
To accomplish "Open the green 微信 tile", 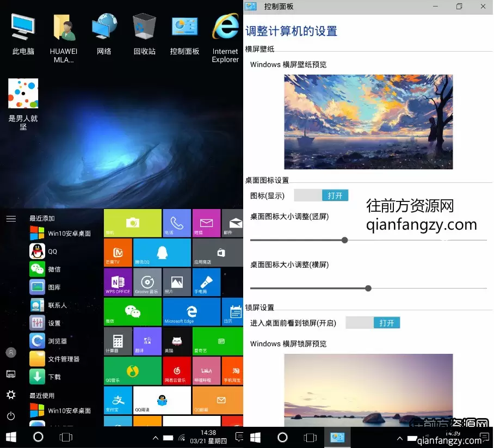I will (133, 312).
